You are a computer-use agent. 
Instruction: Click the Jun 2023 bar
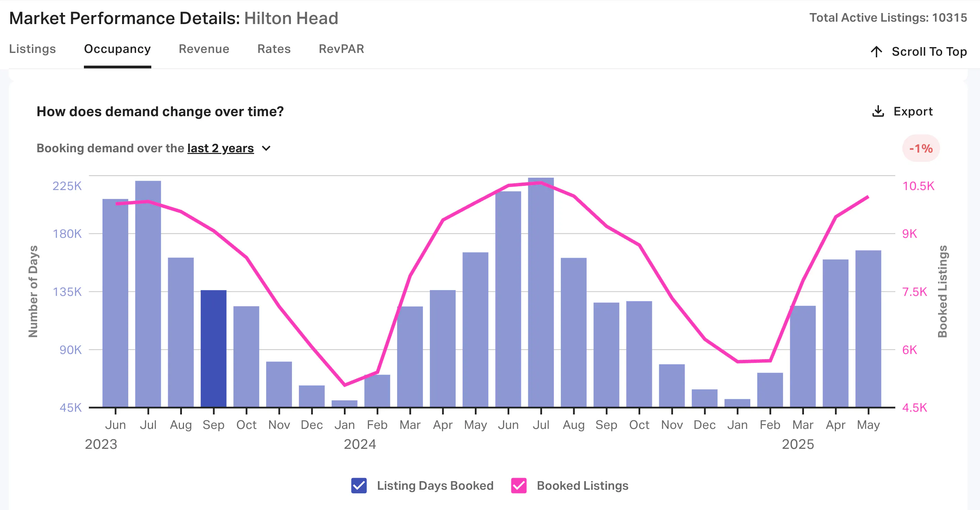point(115,303)
